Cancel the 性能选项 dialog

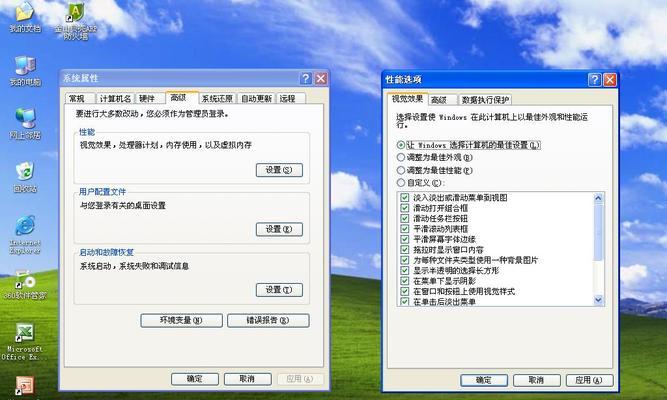coord(536,380)
